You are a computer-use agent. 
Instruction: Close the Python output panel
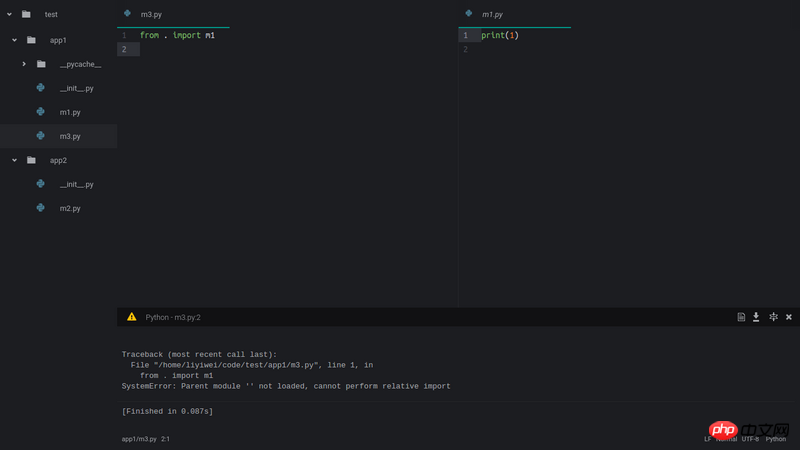click(789, 317)
